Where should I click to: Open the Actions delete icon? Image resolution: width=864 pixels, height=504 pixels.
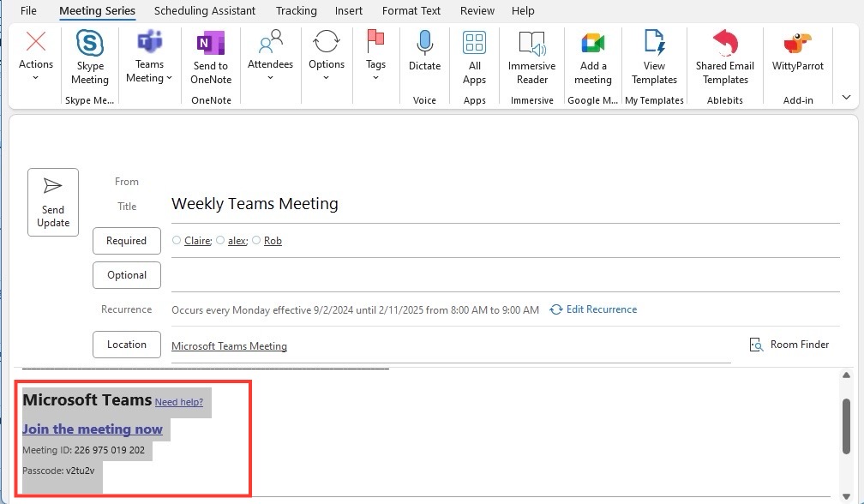click(x=36, y=42)
